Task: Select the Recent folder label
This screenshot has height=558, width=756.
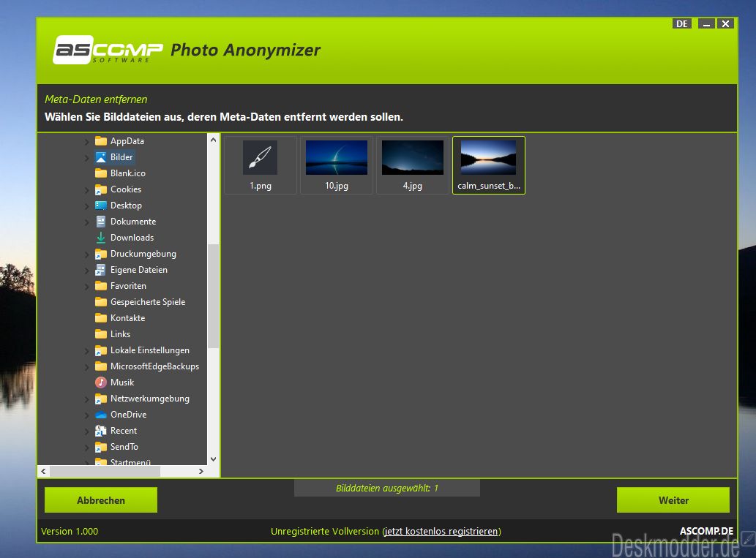Action: tap(124, 431)
